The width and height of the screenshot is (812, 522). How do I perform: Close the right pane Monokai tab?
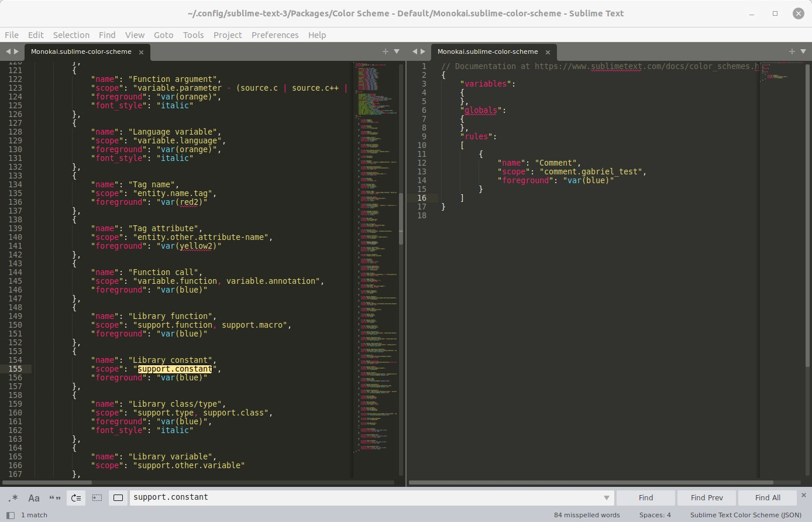(548, 52)
